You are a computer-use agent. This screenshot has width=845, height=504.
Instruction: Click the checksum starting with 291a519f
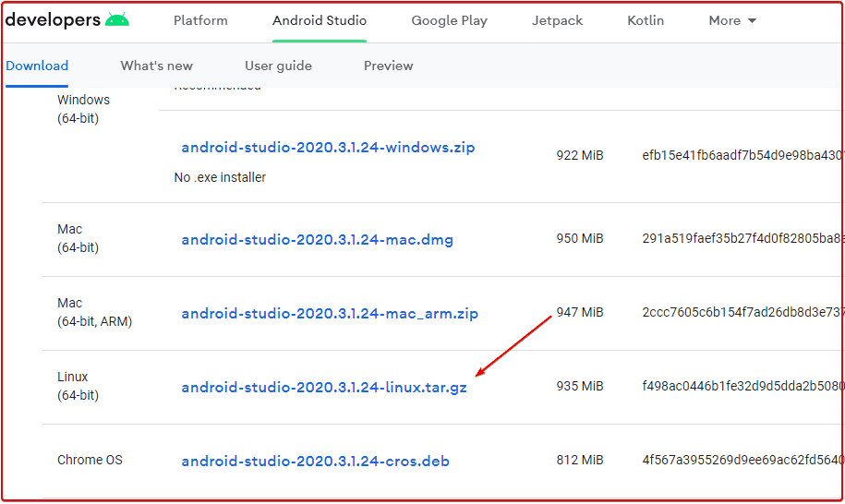point(742,238)
